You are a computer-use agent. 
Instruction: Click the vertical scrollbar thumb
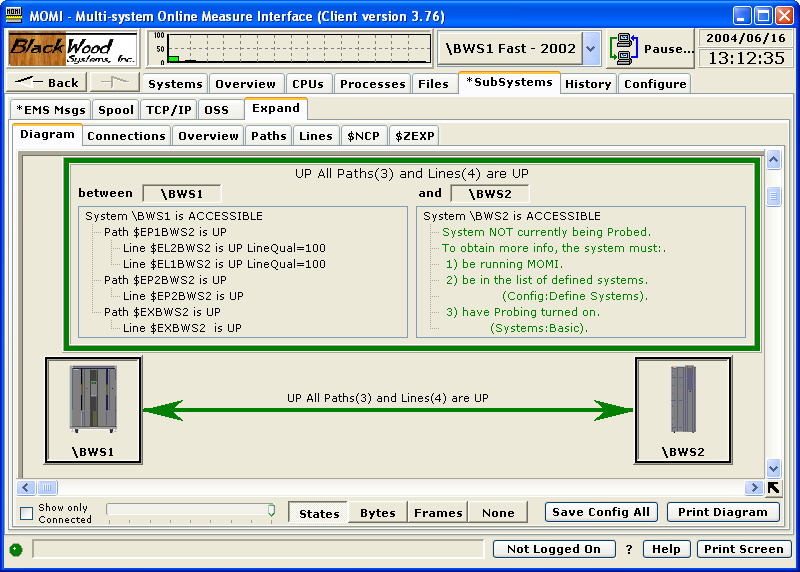click(773, 196)
